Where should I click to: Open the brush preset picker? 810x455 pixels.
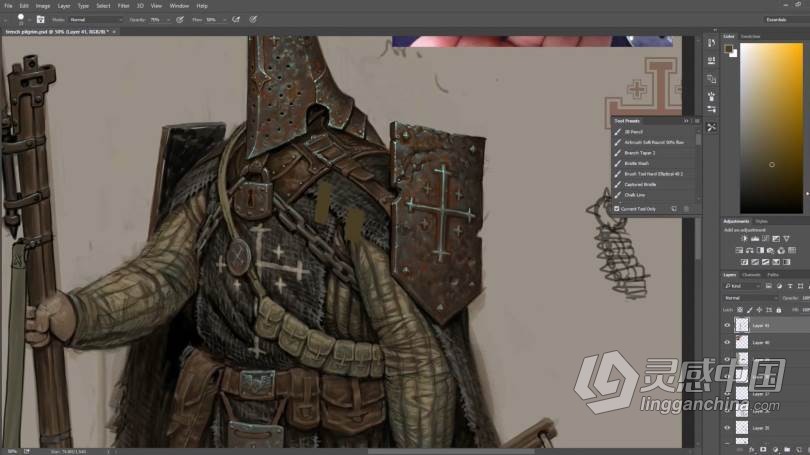tap(21, 19)
